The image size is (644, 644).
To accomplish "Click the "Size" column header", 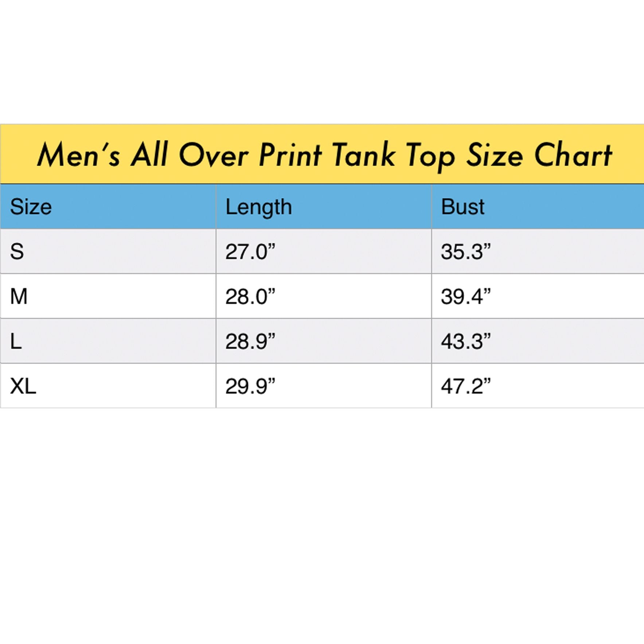I will (x=31, y=207).
